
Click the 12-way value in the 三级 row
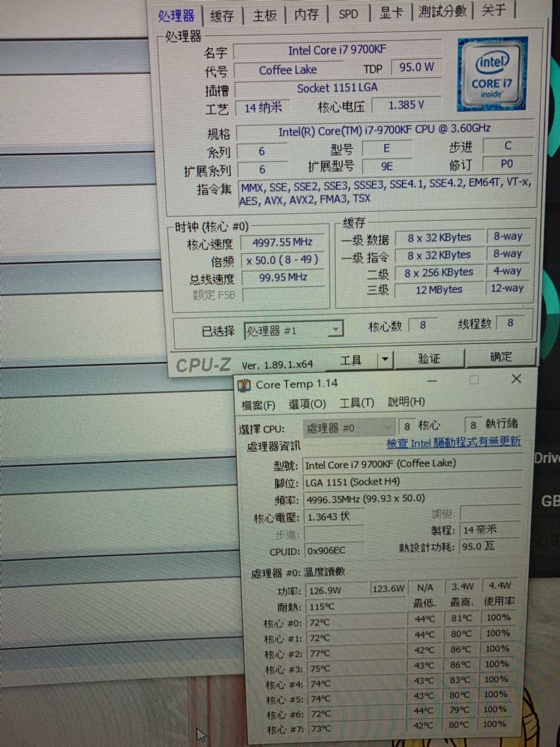pyautogui.click(x=507, y=288)
